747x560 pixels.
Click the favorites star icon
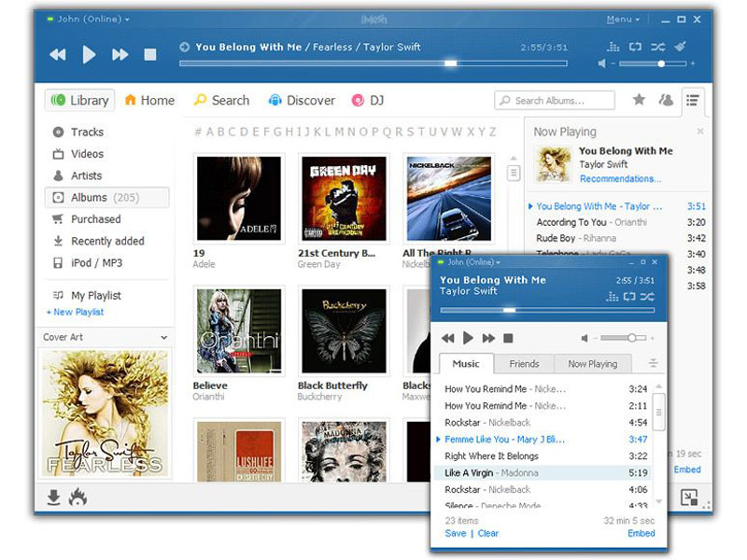(639, 100)
